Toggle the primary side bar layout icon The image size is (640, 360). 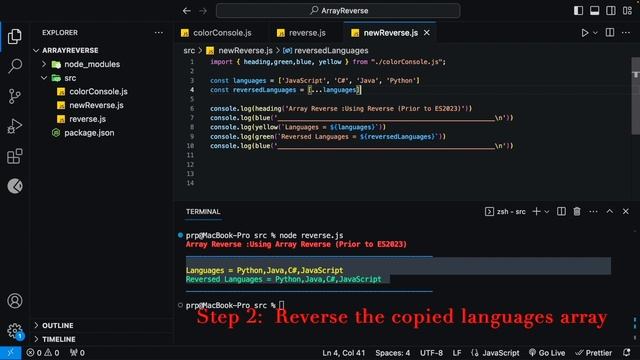578,11
